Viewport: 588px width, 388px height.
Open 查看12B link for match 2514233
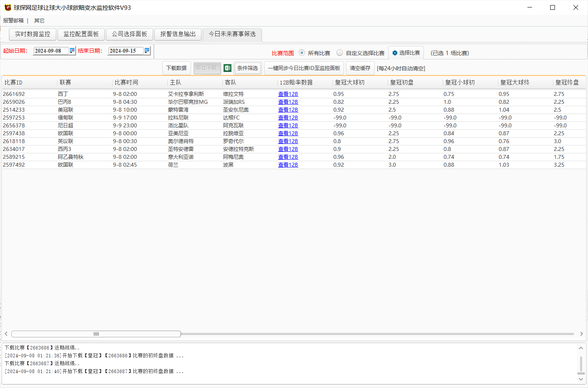point(288,110)
